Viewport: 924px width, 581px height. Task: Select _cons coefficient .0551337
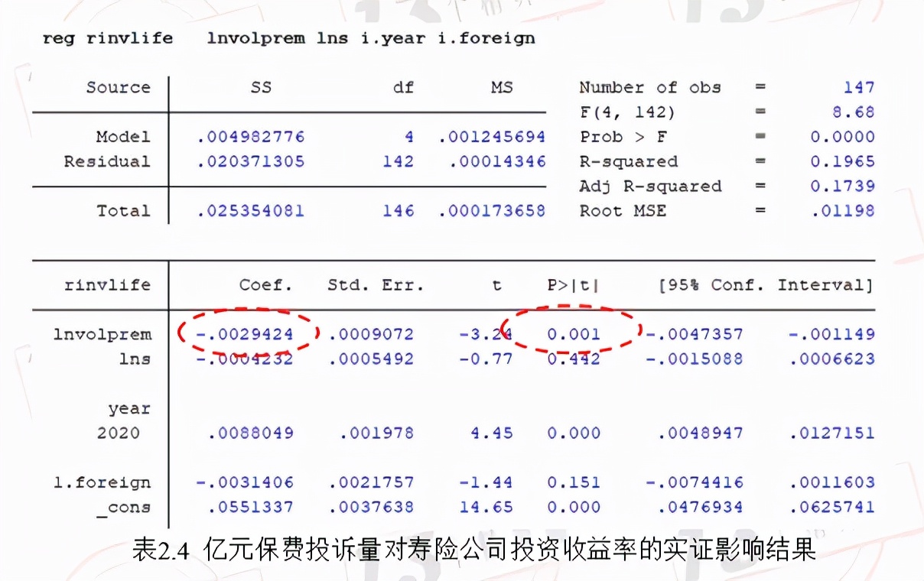point(251,507)
